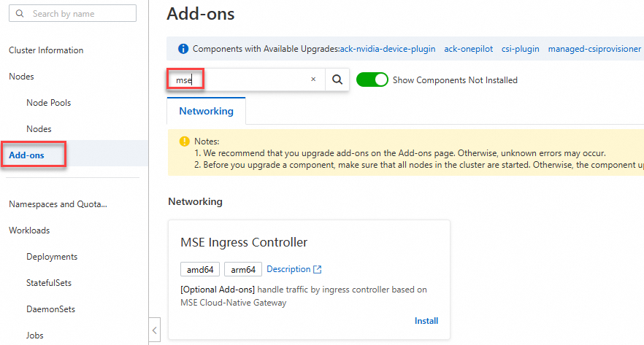
Task: Select Add-ons in the sidebar
Action: click(26, 155)
